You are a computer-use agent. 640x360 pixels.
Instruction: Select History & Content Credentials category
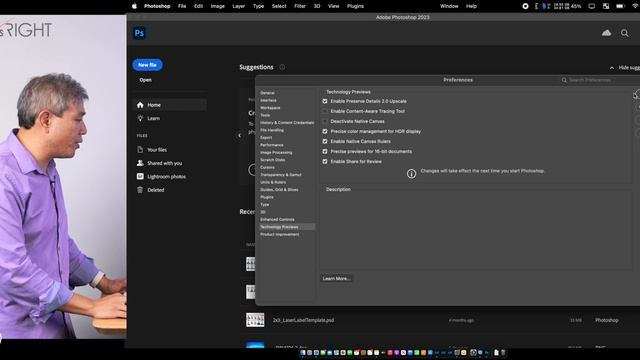tap(287, 122)
